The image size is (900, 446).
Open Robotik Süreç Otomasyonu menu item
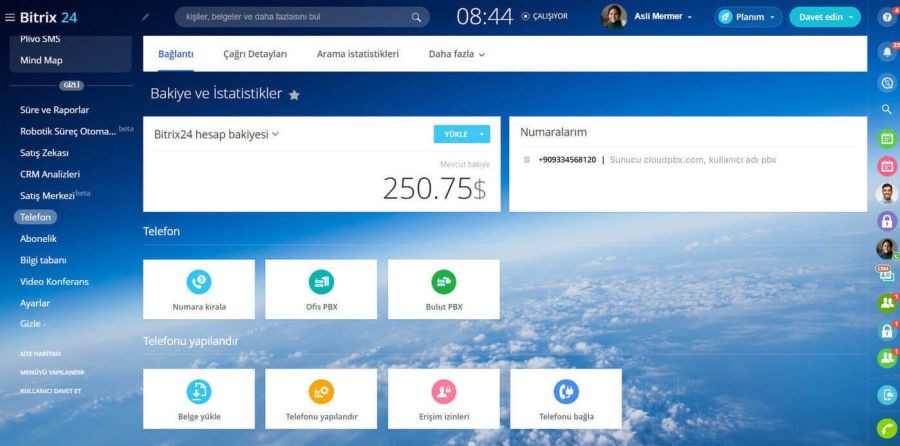tap(68, 131)
